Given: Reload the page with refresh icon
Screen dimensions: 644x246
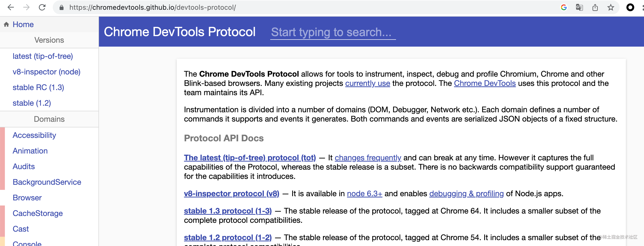Looking at the screenshot, I should [42, 8].
